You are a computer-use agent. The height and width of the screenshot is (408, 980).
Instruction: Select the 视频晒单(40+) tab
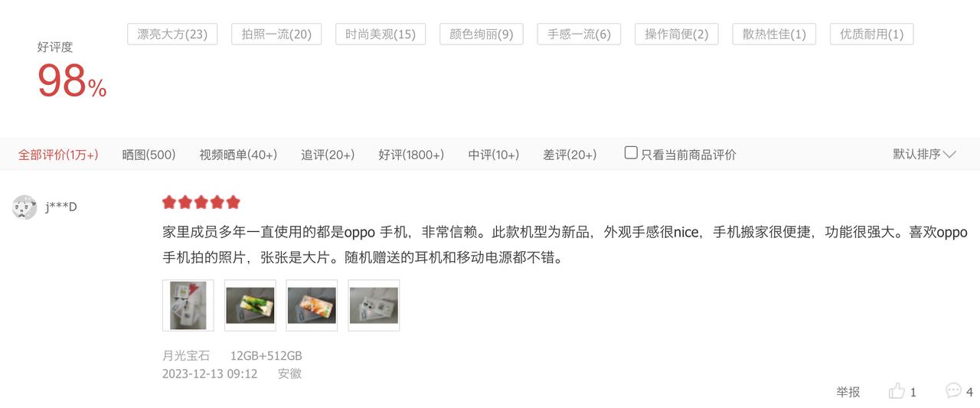coord(238,155)
